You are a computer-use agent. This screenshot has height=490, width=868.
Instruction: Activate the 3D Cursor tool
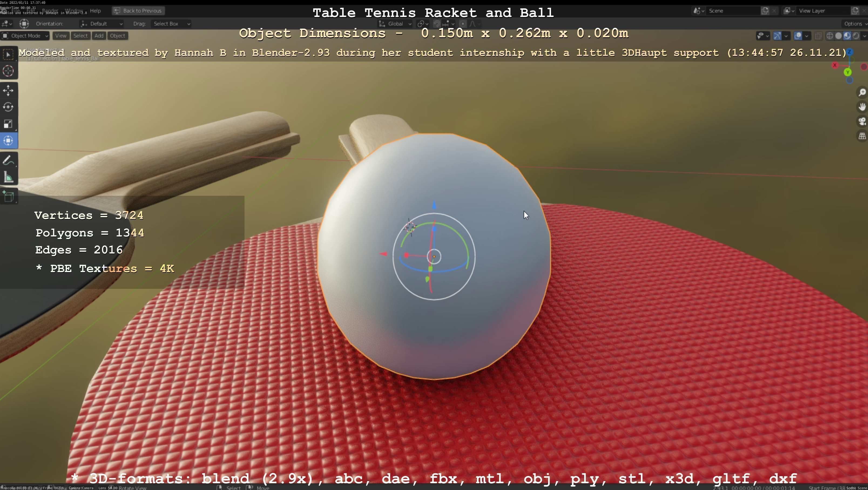(x=8, y=71)
